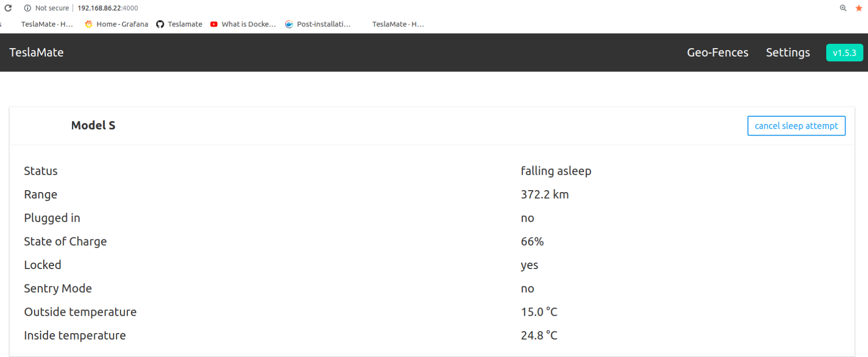Reload the page with the refresh icon
868x357 pixels.
pyautogui.click(x=8, y=8)
